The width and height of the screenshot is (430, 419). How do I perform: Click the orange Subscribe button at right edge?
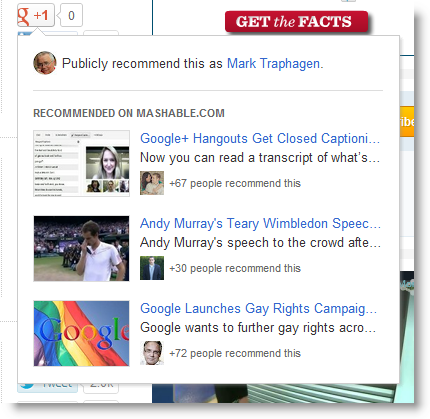(407, 122)
